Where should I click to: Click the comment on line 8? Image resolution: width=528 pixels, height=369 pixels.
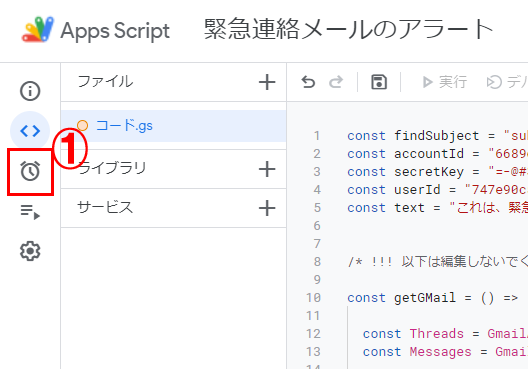(437, 262)
